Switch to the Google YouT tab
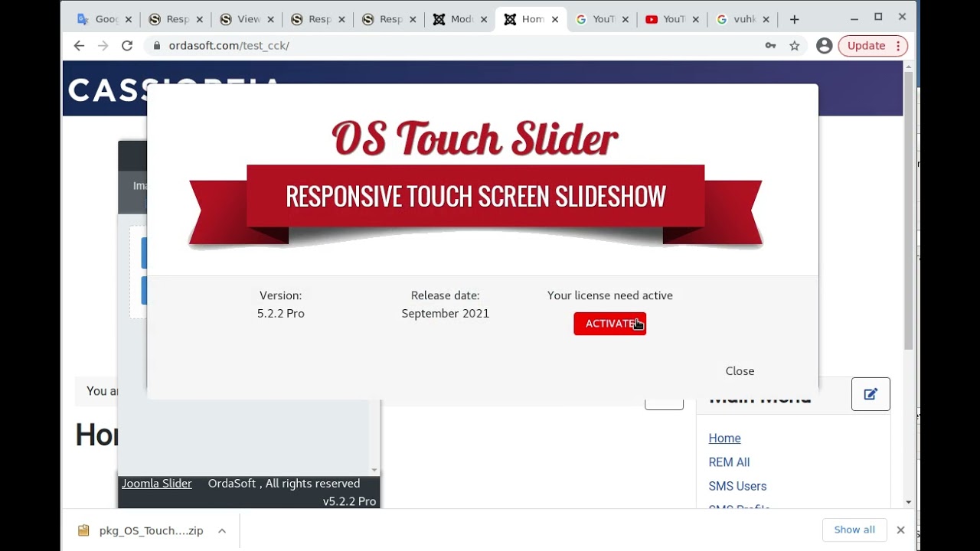The image size is (980, 551). click(x=603, y=19)
